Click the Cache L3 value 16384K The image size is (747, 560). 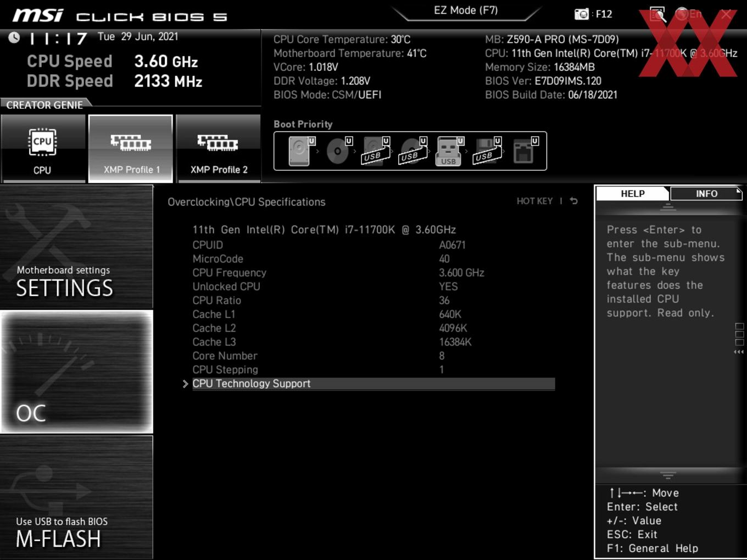point(455,342)
